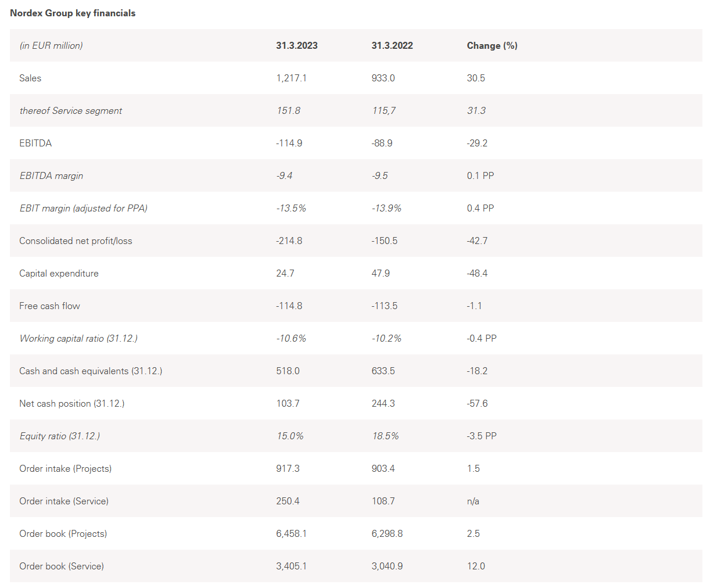Select the Equity ratio (31.12.) label

coord(60,436)
